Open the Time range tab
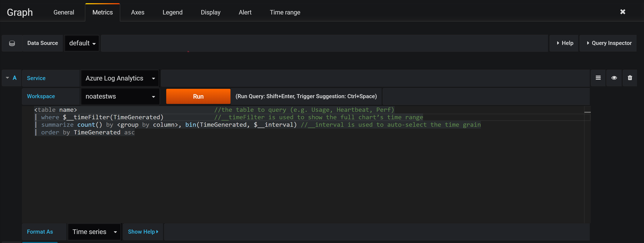This screenshot has height=243, width=644. coord(285,12)
